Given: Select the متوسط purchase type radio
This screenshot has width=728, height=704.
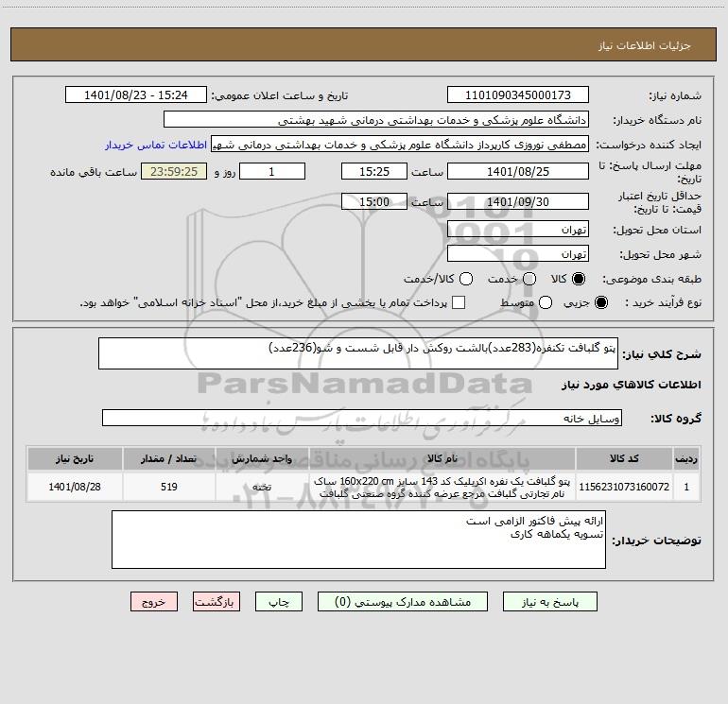Looking at the screenshot, I should [546, 302].
